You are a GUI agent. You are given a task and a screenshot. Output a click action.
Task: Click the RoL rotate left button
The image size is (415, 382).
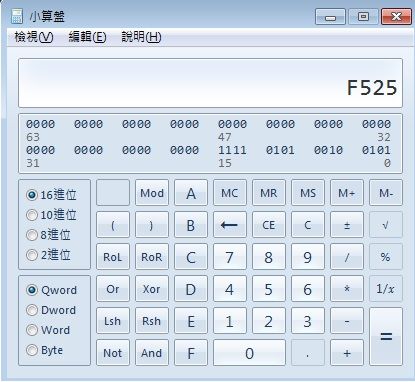point(113,257)
